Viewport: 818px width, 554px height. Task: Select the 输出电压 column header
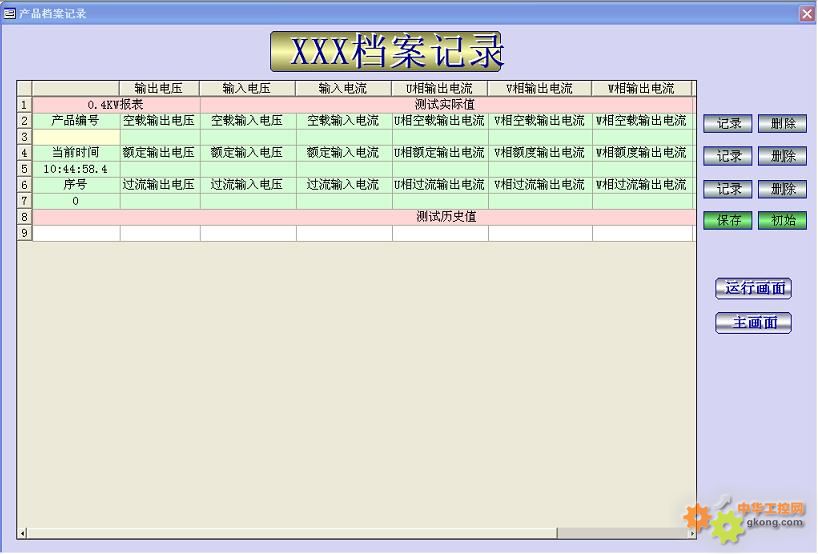click(159, 89)
